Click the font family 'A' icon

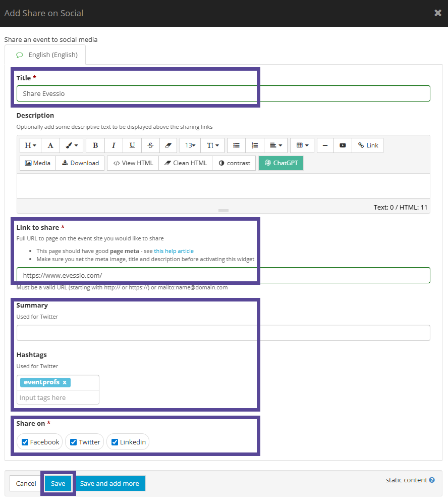[50, 145]
